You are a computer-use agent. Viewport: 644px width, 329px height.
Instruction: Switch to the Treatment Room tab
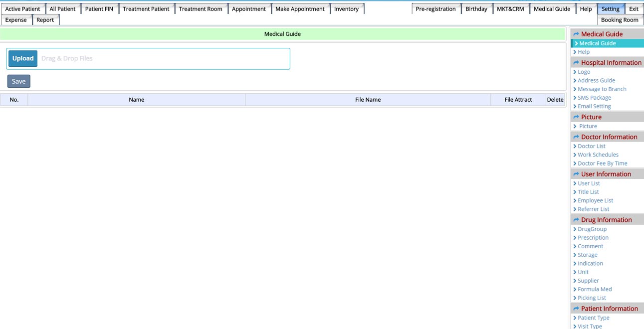click(201, 9)
